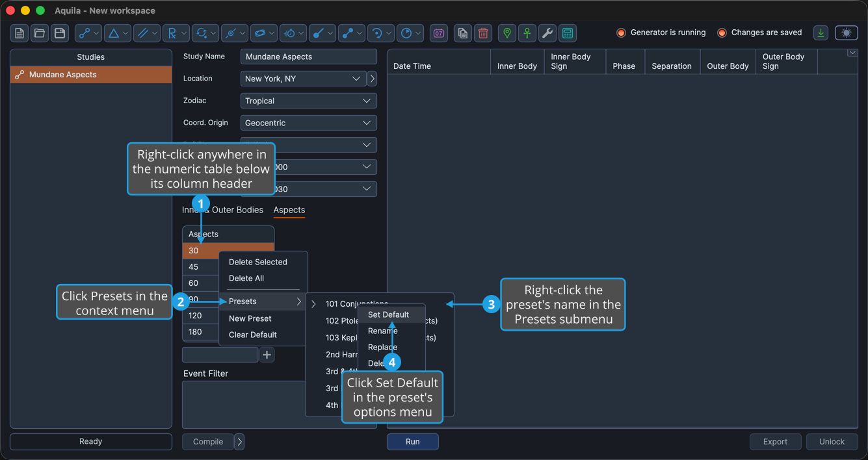Open a workspace with the folder icon
Viewport: 868px width, 460px height.
click(40, 33)
